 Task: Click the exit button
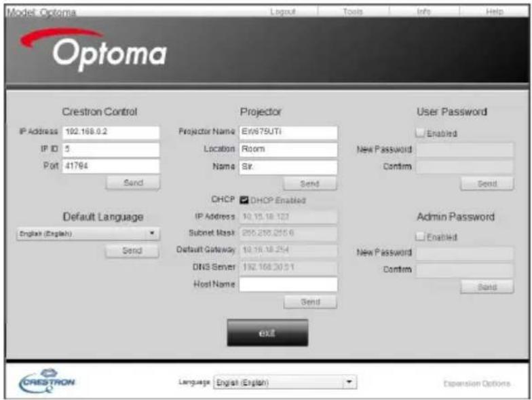tap(267, 333)
